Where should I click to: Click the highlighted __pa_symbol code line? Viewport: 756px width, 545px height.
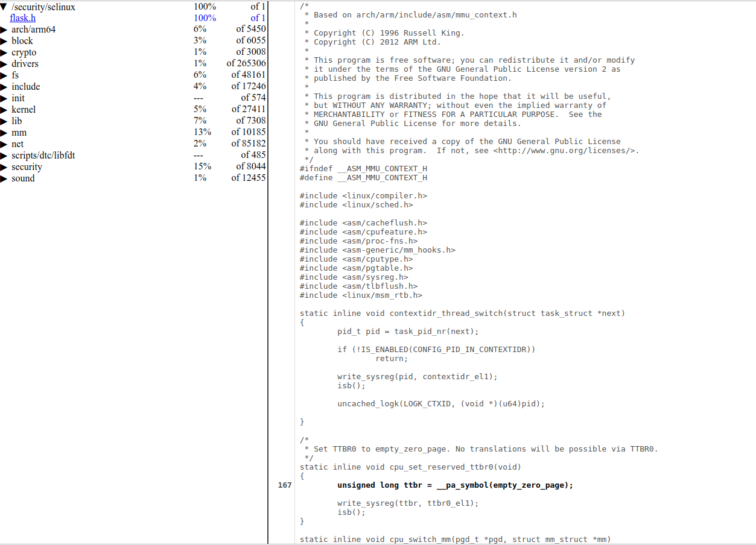(455, 485)
